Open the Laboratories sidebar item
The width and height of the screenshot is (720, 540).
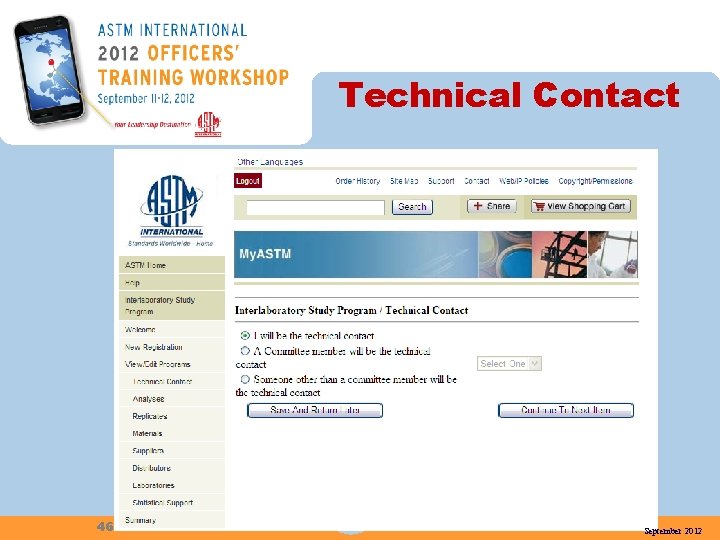tap(172, 485)
